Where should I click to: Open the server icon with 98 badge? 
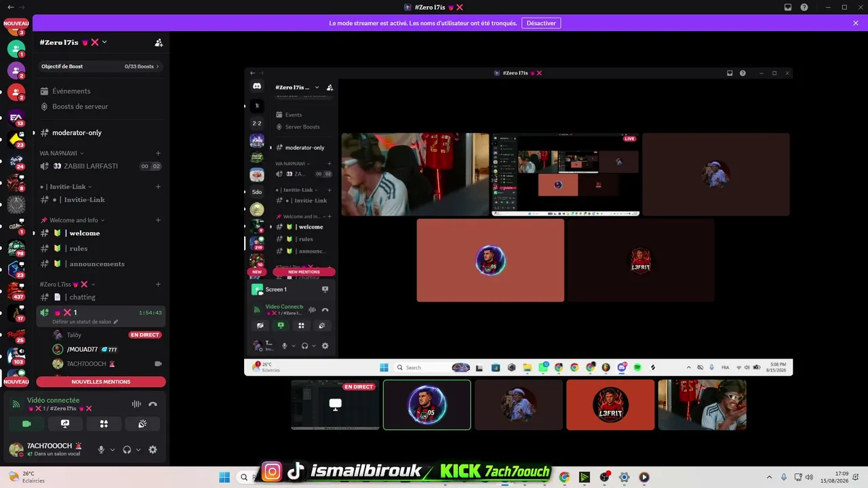[x=16, y=247]
